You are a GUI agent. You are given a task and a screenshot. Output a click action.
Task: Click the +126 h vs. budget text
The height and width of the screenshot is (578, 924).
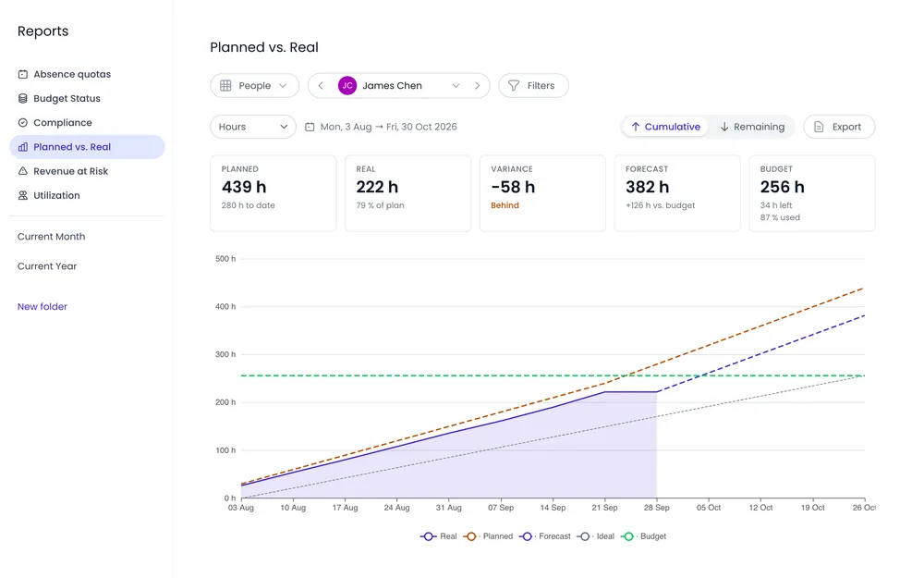click(661, 205)
